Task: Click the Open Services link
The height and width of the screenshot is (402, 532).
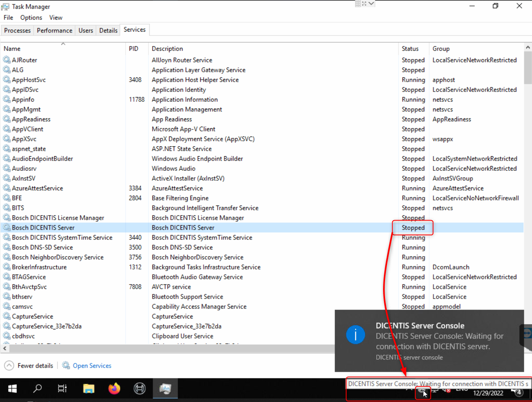Action: pos(92,366)
